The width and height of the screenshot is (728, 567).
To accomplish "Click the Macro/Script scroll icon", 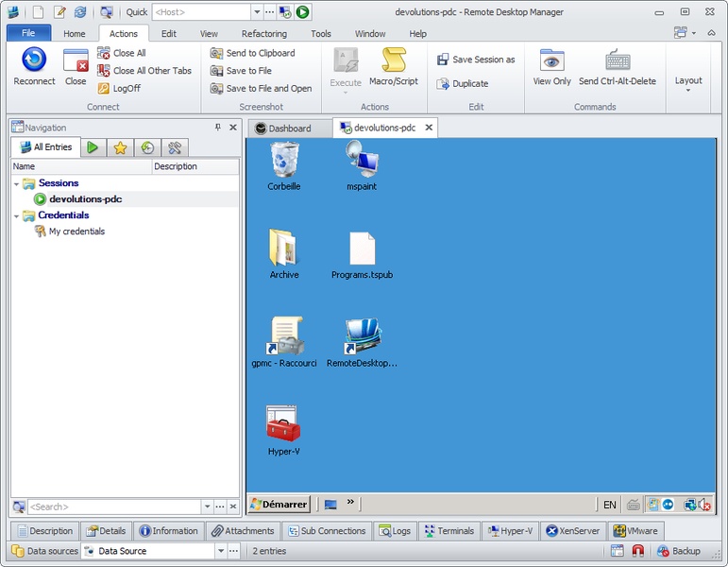I will click(x=393, y=60).
